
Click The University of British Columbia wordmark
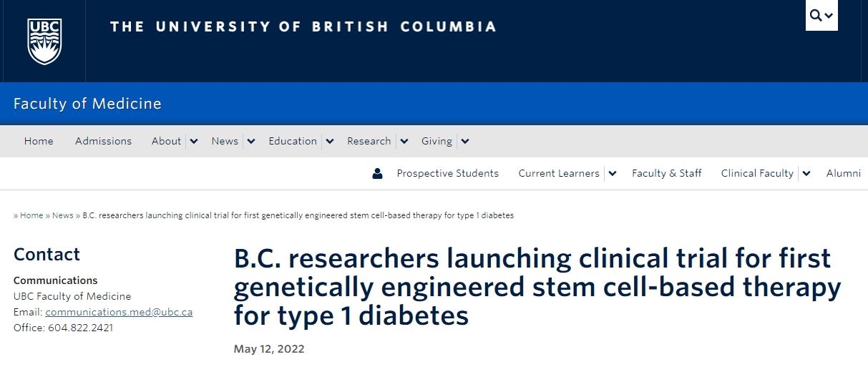303,26
